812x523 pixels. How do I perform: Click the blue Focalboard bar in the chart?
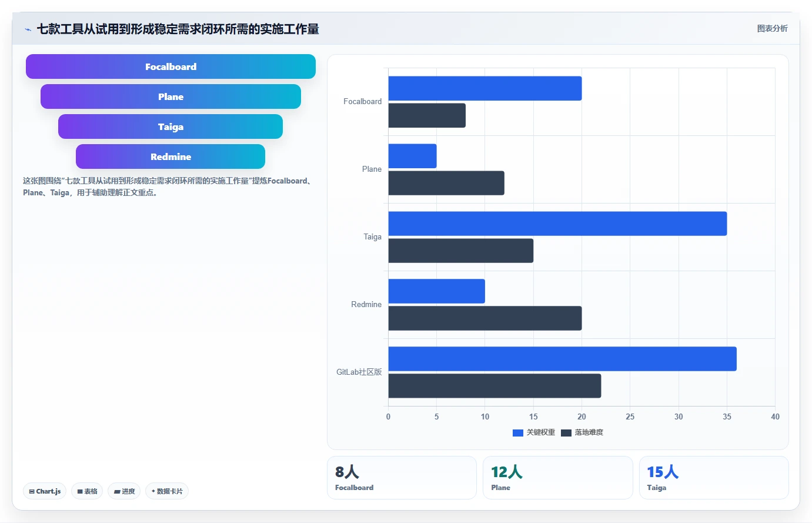(485, 88)
